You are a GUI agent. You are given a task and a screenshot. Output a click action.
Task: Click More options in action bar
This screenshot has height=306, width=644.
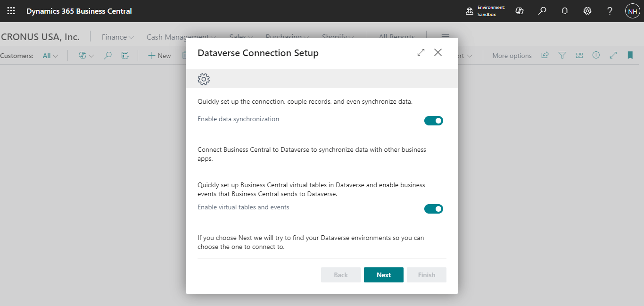512,56
